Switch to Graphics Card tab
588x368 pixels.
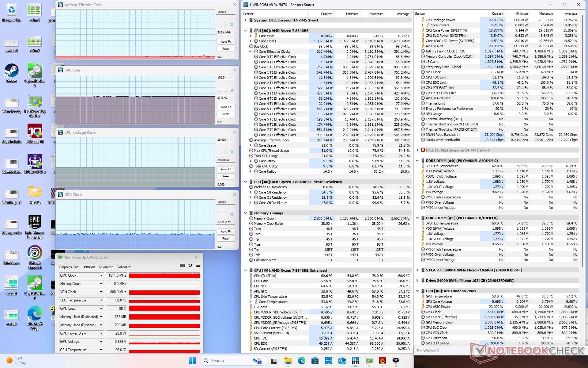(69, 267)
